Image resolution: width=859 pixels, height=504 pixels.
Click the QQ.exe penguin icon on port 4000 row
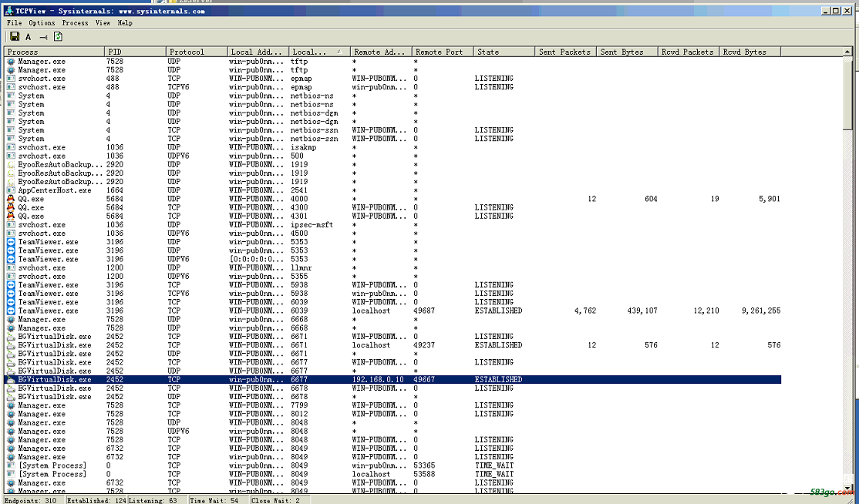click(x=11, y=199)
